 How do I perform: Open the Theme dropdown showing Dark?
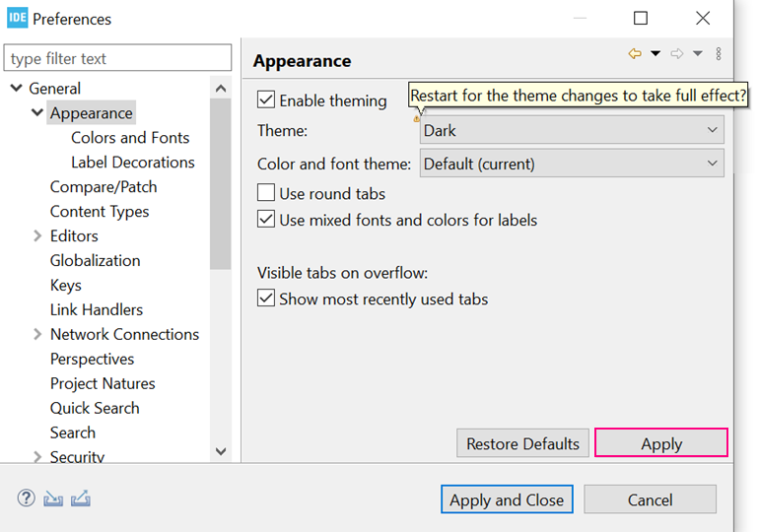[572, 130]
